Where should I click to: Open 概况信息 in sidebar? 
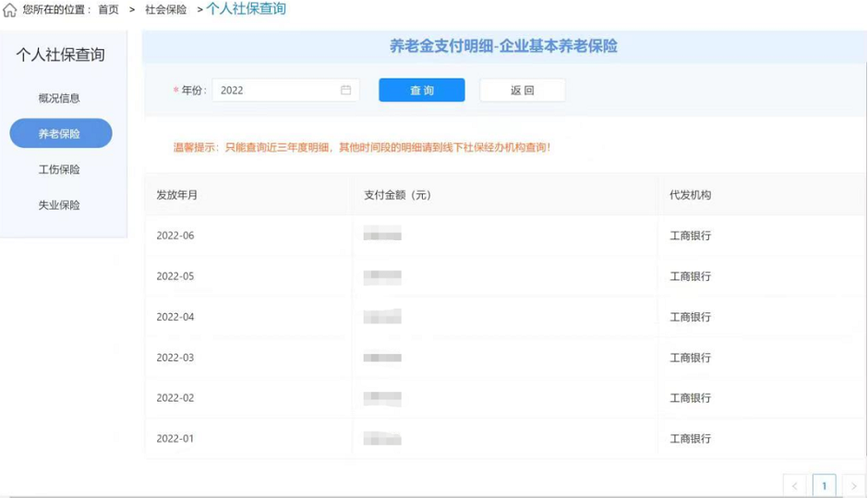coord(59,98)
